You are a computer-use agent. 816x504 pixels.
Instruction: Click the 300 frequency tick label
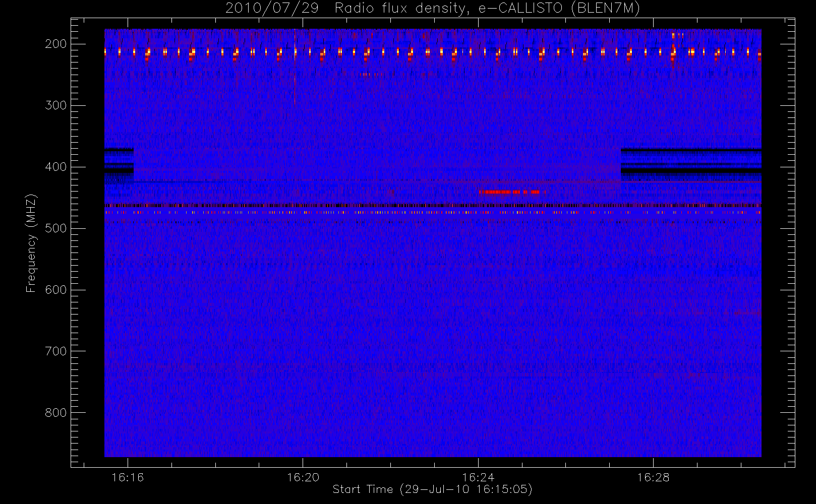coord(56,105)
